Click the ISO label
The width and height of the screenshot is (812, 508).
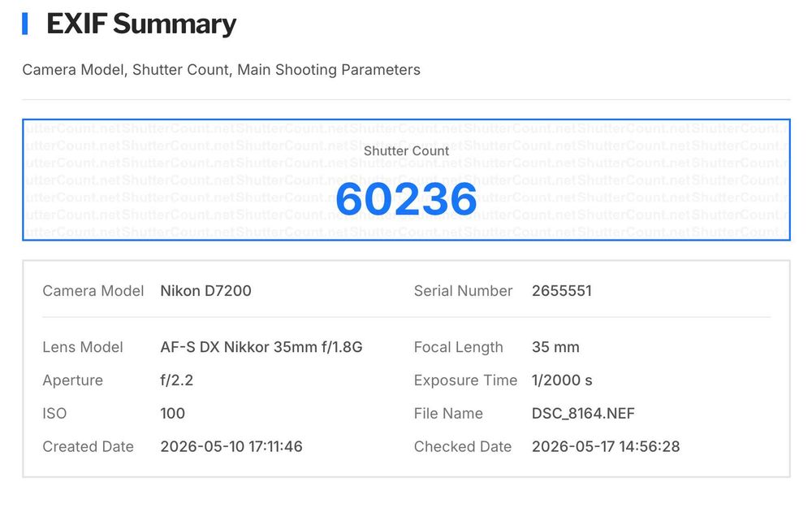[54, 413]
